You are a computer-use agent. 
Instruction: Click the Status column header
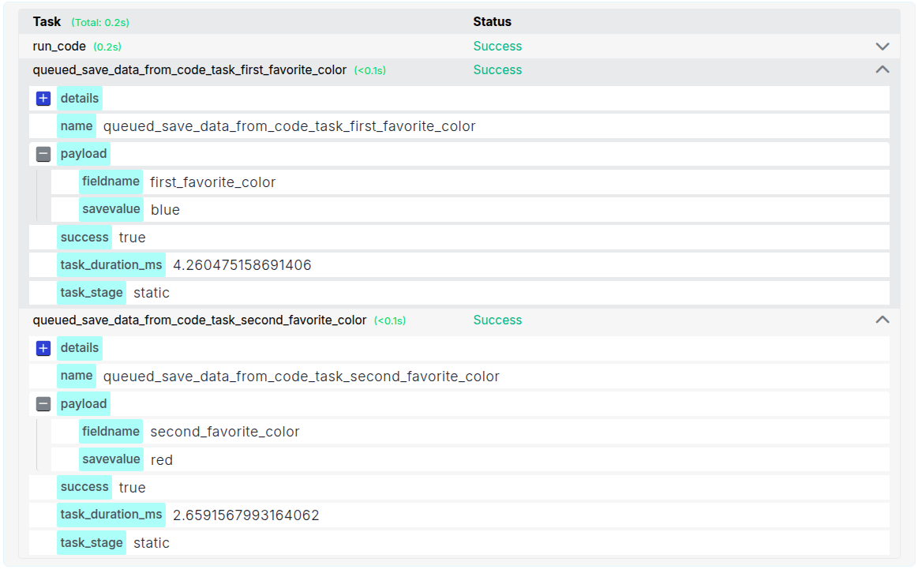click(492, 22)
